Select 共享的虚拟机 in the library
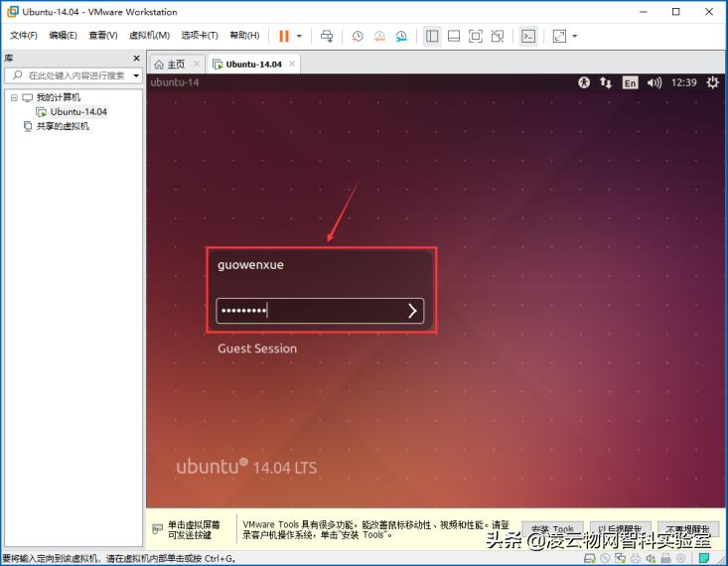728x566 pixels. (x=63, y=126)
